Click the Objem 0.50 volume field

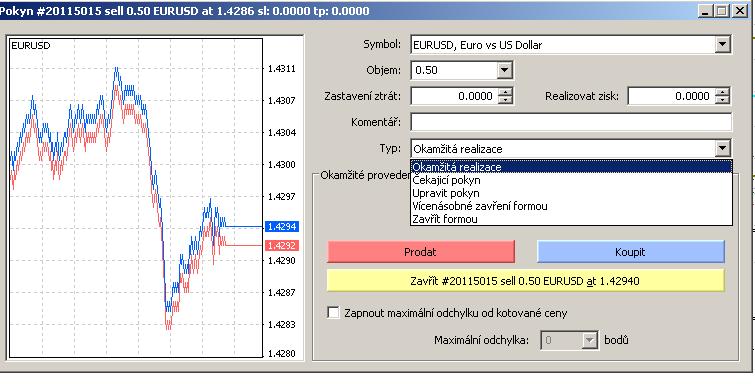[454, 70]
